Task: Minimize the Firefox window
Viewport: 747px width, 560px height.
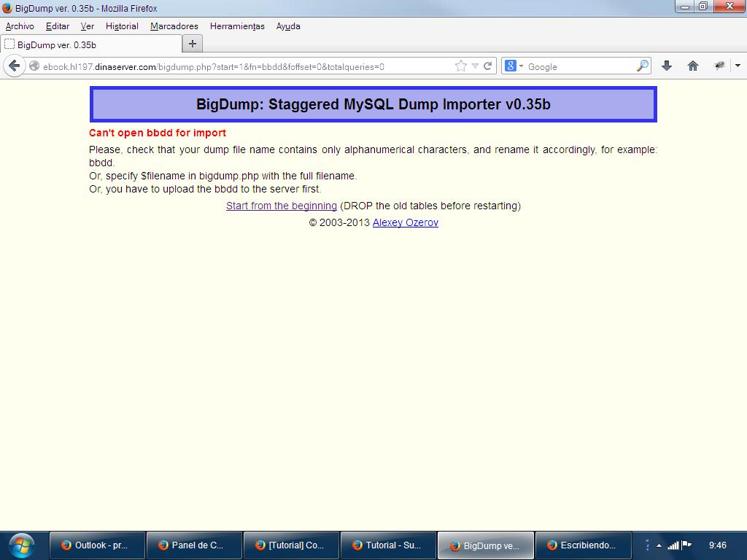Action: click(x=685, y=7)
